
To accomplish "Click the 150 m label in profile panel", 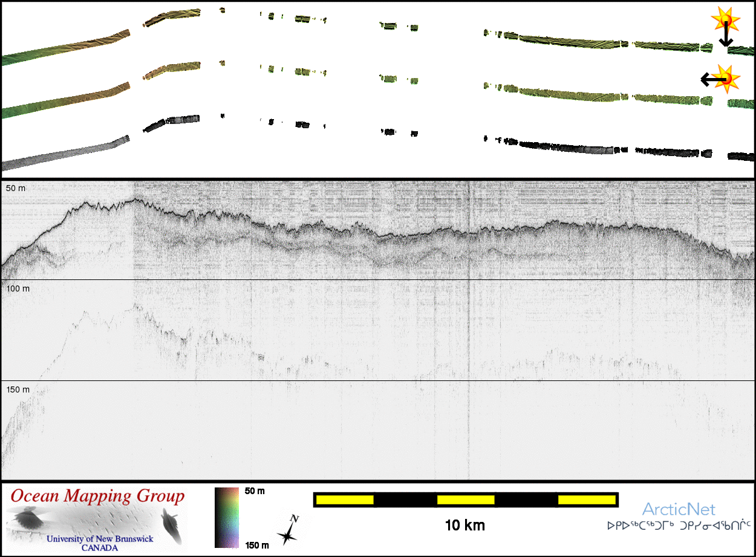I will pyautogui.click(x=18, y=389).
